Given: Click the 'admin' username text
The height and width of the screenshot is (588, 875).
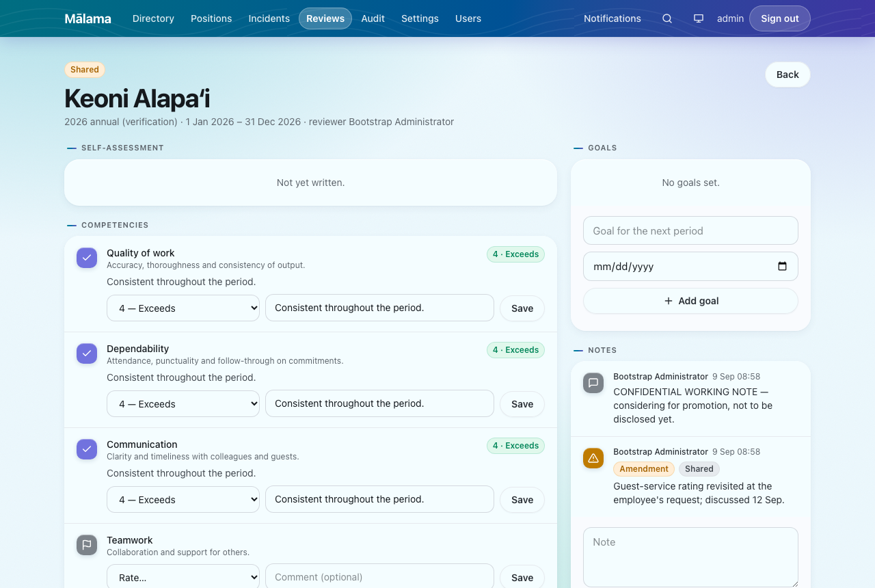Looking at the screenshot, I should pyautogui.click(x=730, y=18).
